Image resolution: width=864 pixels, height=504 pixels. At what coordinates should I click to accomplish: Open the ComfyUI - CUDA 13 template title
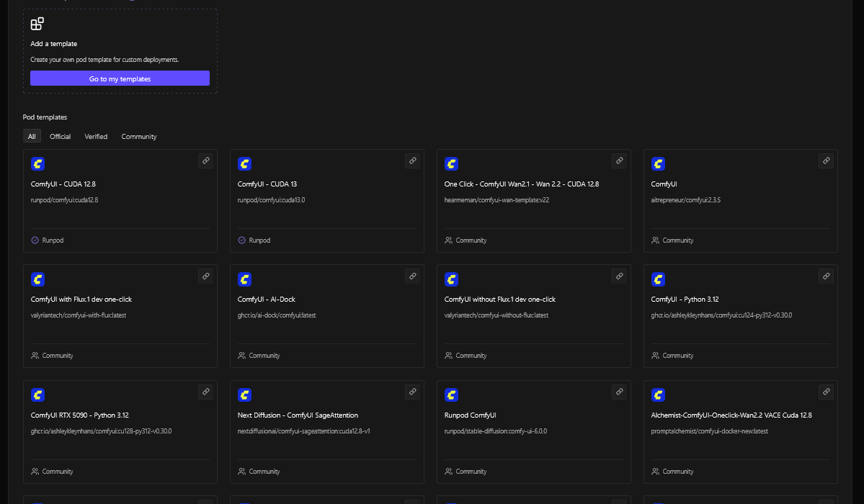point(267,184)
